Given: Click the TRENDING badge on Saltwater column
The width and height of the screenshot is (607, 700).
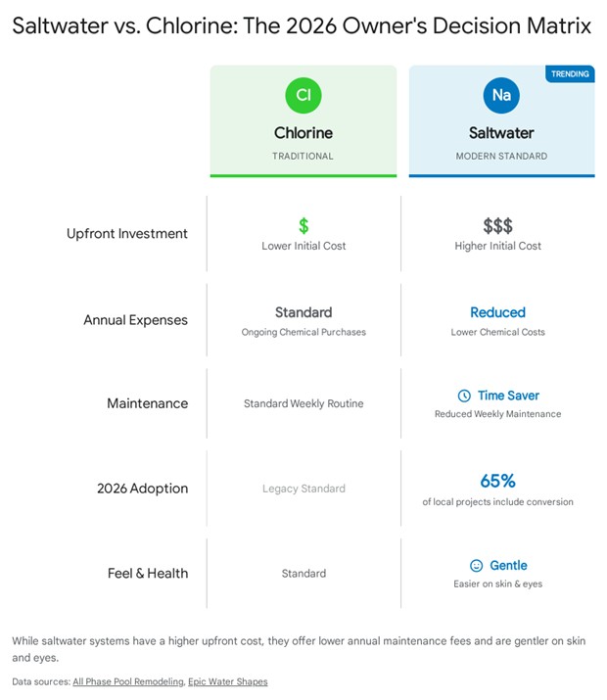Looking at the screenshot, I should [570, 73].
